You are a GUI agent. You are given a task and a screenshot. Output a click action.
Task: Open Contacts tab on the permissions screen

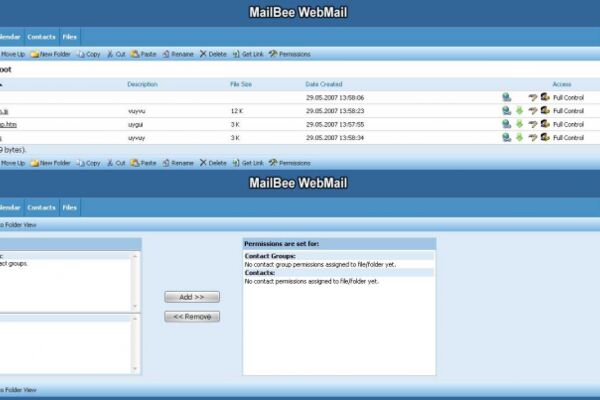(41, 207)
